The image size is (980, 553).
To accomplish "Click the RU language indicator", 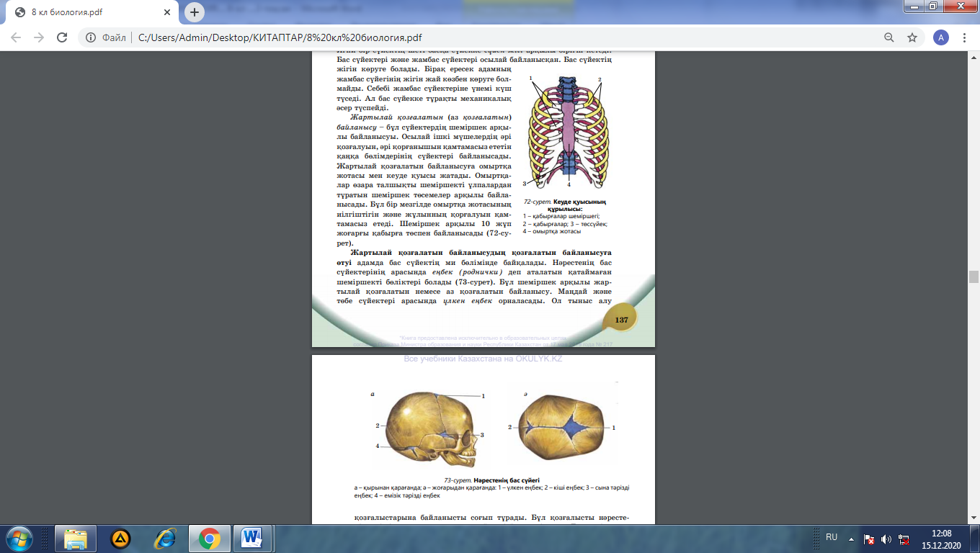I will click(x=832, y=537).
